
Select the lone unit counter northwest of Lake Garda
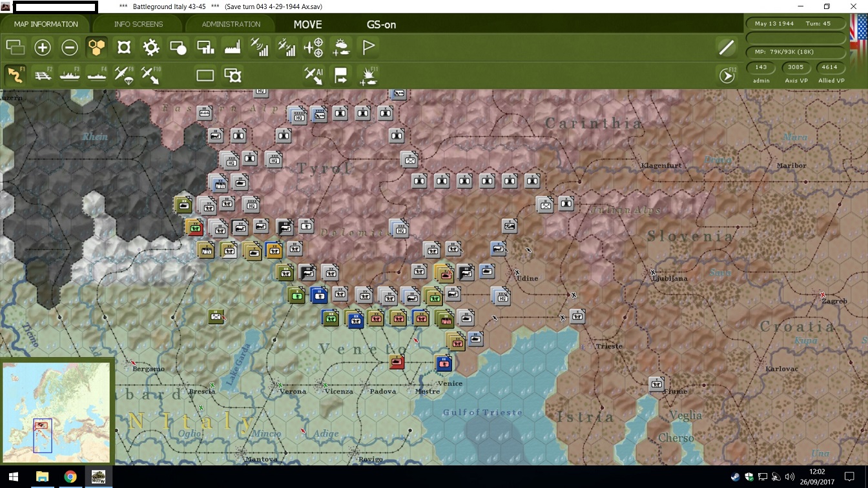(216, 316)
